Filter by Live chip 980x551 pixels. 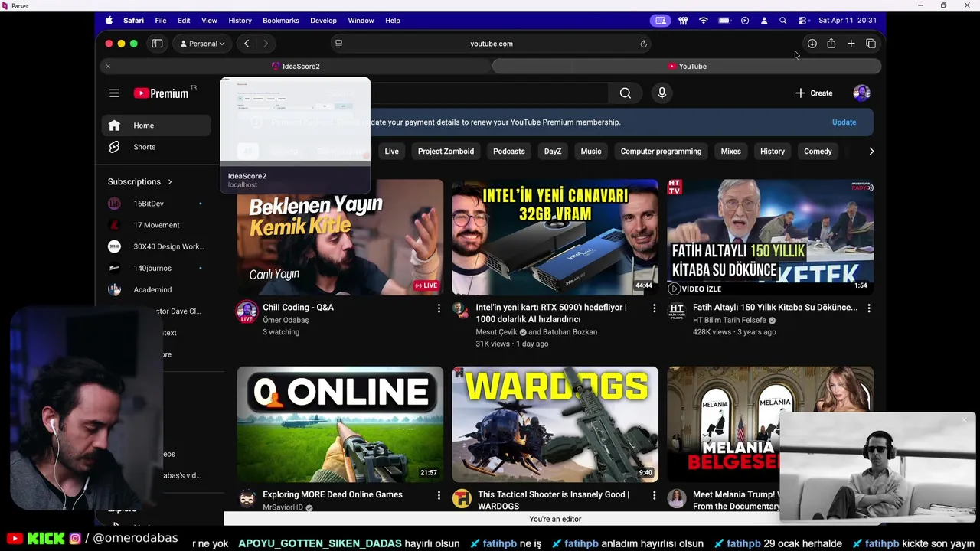point(391,152)
